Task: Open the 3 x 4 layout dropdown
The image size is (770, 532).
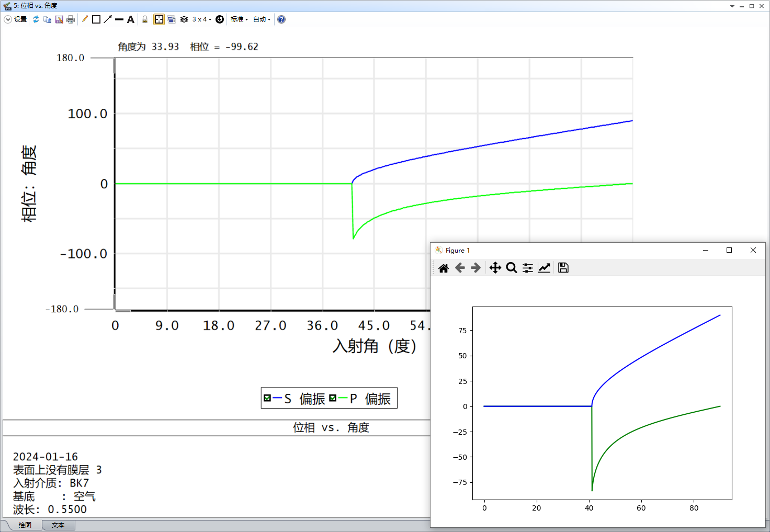Action: click(x=202, y=19)
